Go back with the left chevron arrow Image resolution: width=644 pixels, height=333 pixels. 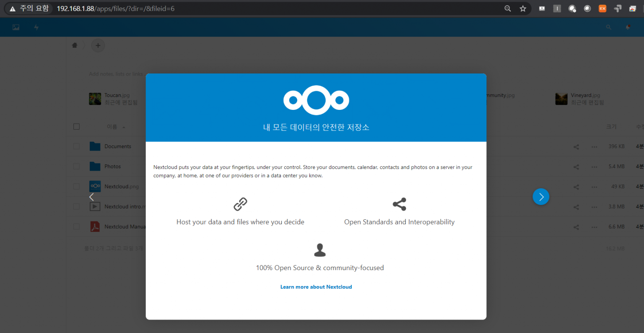(x=91, y=197)
